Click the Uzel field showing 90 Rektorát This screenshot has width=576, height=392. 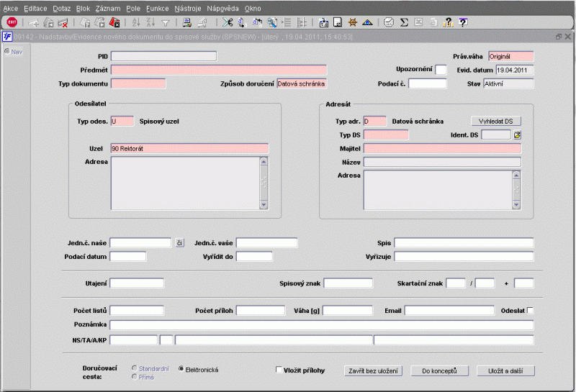click(189, 148)
